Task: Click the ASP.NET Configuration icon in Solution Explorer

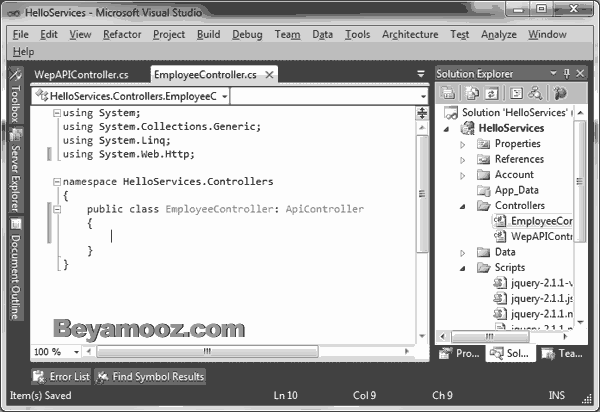Action: [x=560, y=93]
